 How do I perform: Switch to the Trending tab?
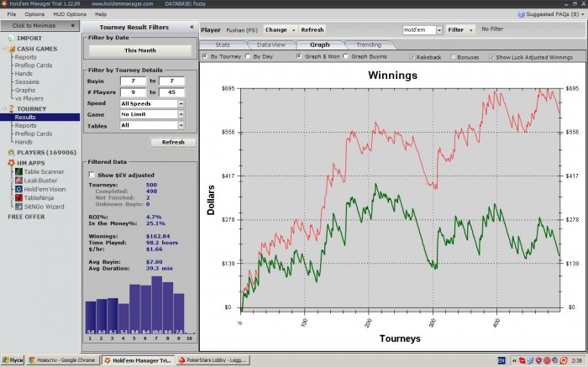(369, 45)
